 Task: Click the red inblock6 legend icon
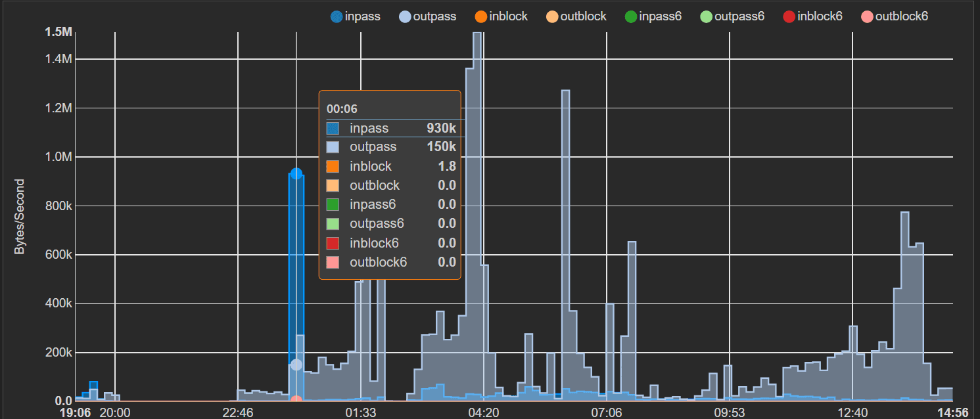coord(787,16)
